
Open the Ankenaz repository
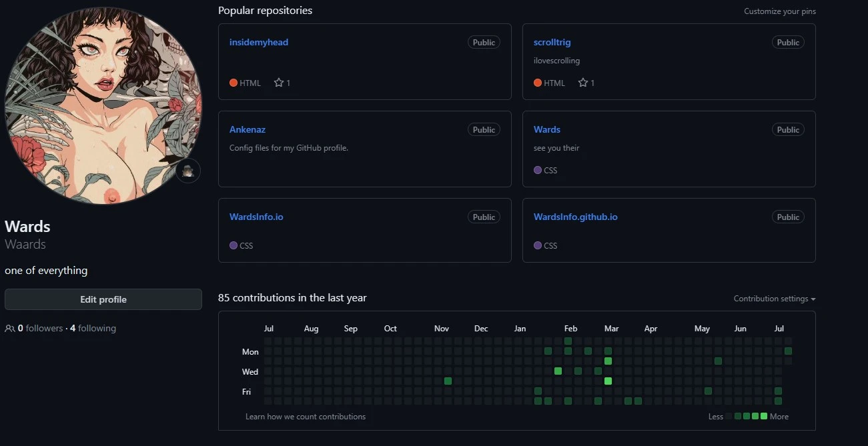tap(248, 129)
